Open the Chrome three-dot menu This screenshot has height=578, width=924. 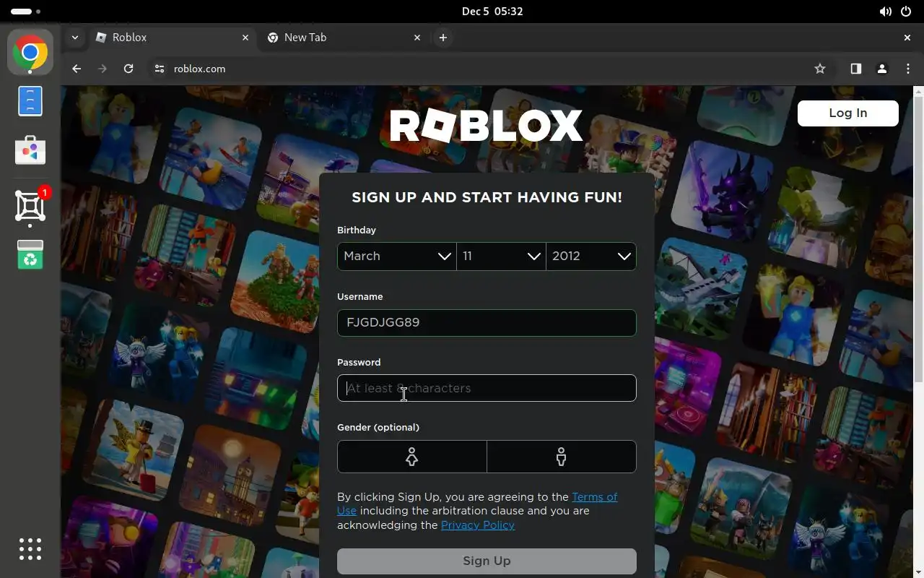908,69
